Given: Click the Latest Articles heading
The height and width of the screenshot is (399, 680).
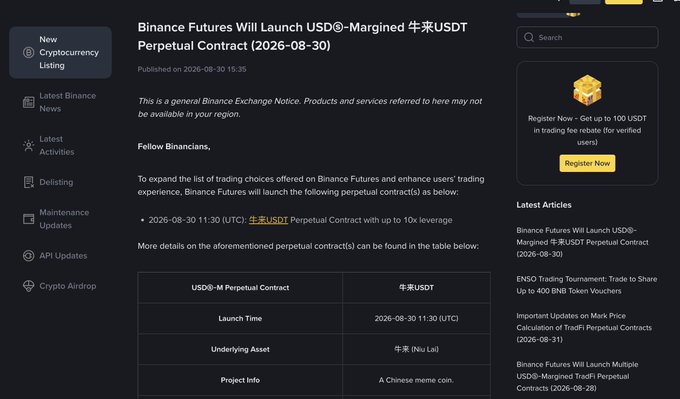Looking at the screenshot, I should click(x=544, y=205).
